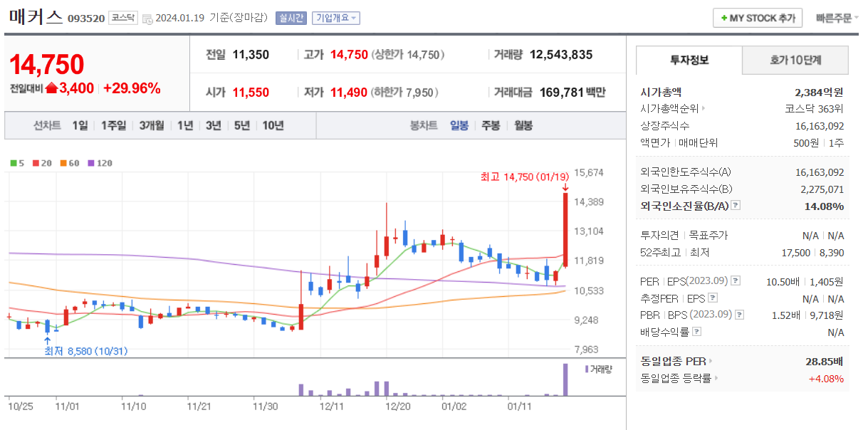This screenshot has height=430, width=868.
Task: Select the 1년 line chart period
Action: pyautogui.click(x=185, y=126)
